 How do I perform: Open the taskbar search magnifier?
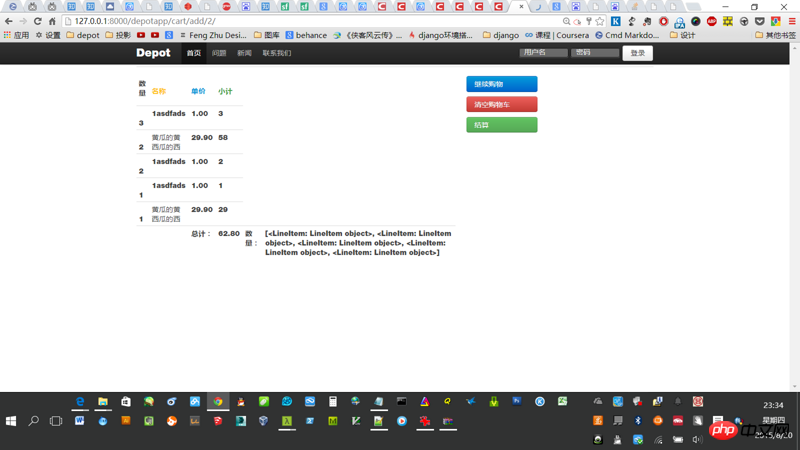(34, 421)
